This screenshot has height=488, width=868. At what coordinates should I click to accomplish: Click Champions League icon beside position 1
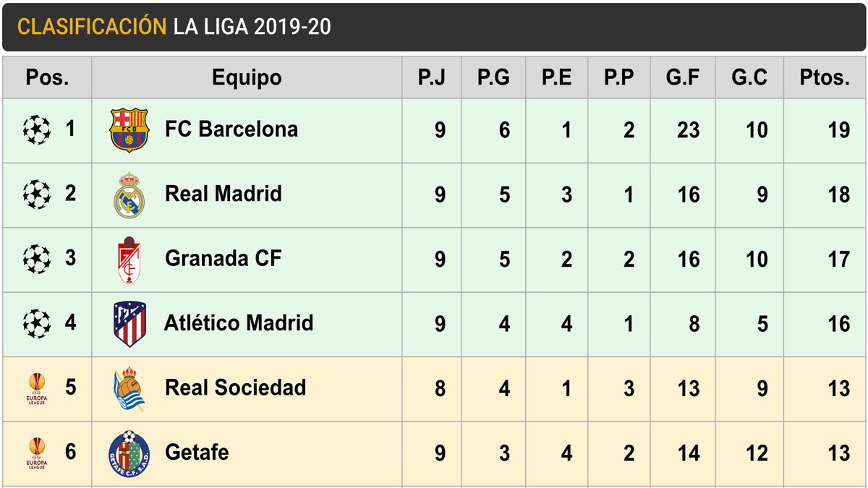pyautogui.click(x=37, y=130)
